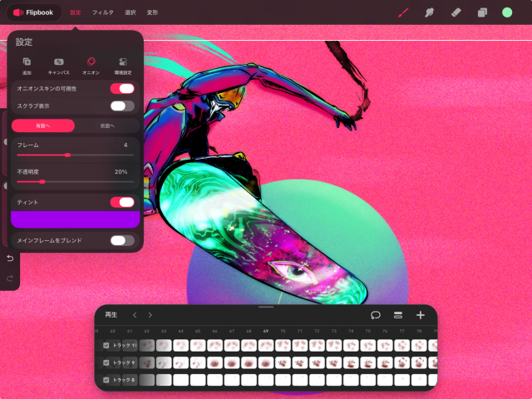The image size is (532, 399).
Task: Open the 選択 menu
Action: coord(131,12)
